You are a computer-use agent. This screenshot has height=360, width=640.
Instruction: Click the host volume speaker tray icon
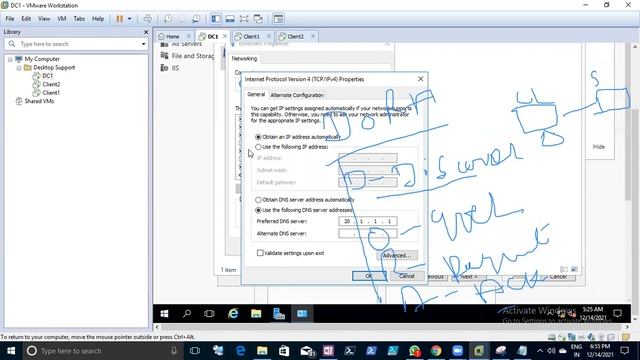pos(551,351)
